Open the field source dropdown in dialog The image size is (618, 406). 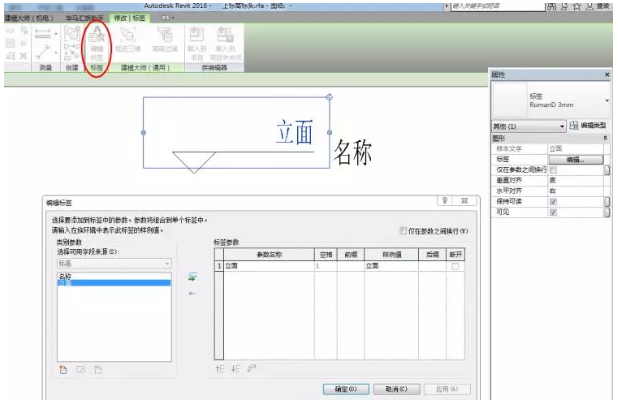click(x=114, y=263)
